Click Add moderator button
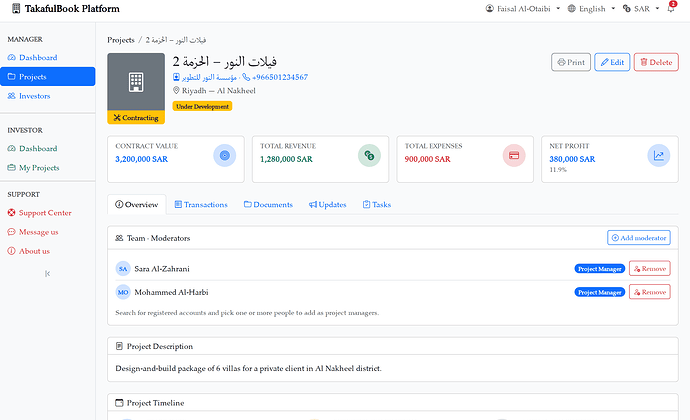 pos(639,238)
